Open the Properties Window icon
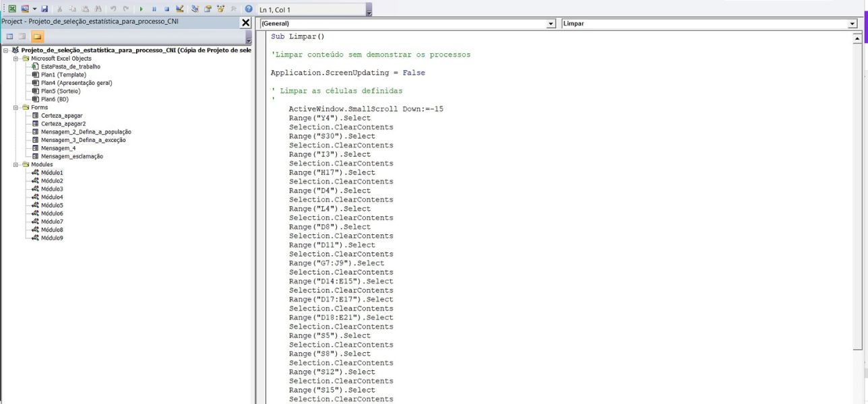 pyautogui.click(x=208, y=9)
